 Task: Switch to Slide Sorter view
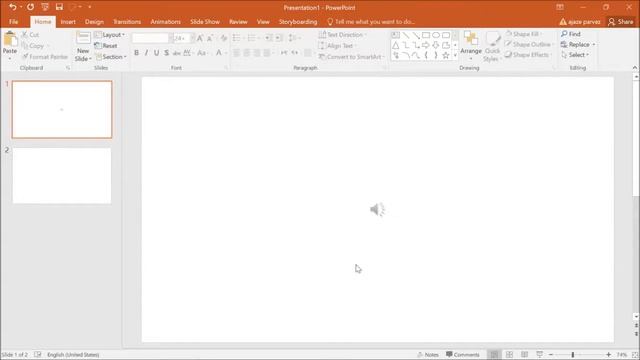509,355
